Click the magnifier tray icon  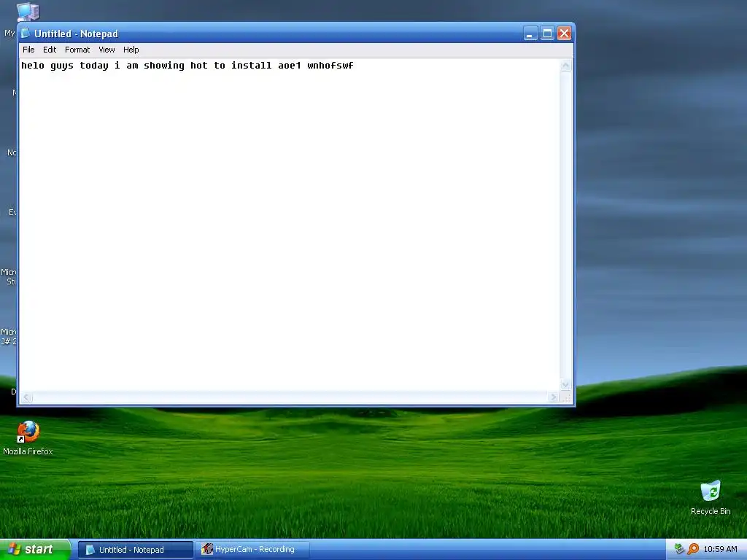(x=693, y=549)
